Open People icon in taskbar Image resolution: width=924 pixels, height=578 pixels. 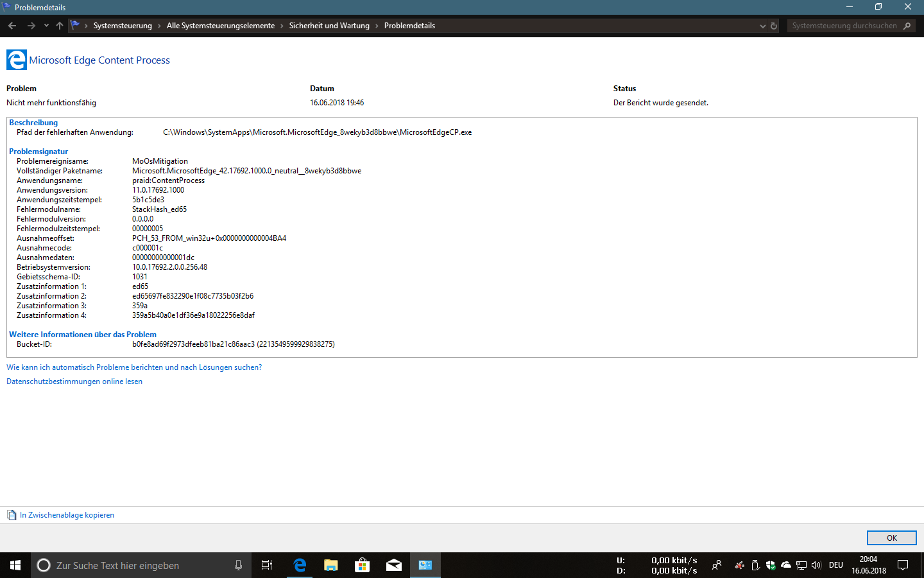[x=717, y=565]
